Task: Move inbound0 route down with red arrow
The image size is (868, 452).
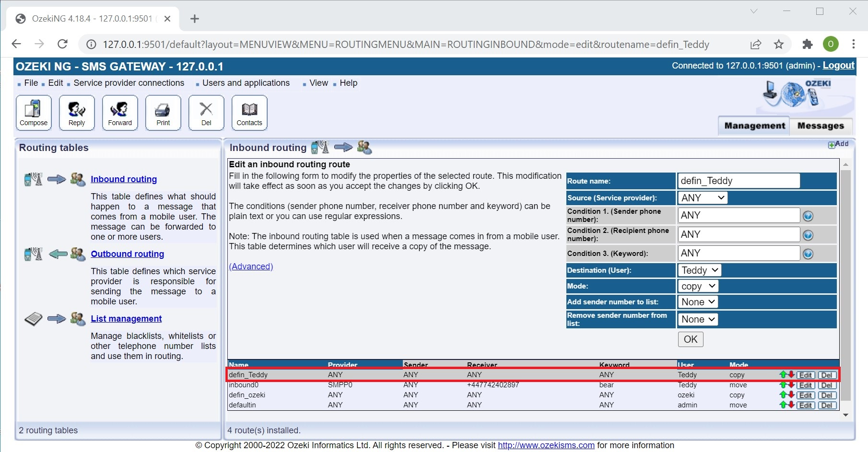Action: [791, 385]
